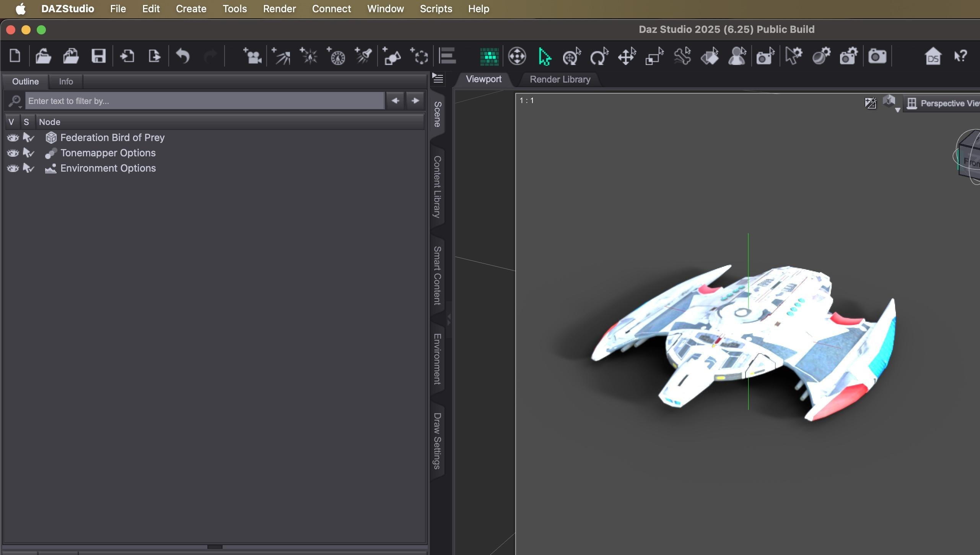Screen dimensions: 980x555
Task: Click Create New Camera icon
Action: tap(252, 56)
